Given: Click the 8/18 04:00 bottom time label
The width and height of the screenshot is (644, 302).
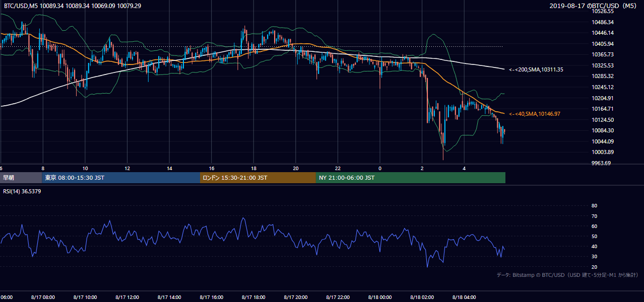Looking at the screenshot, I should [x=464, y=297].
